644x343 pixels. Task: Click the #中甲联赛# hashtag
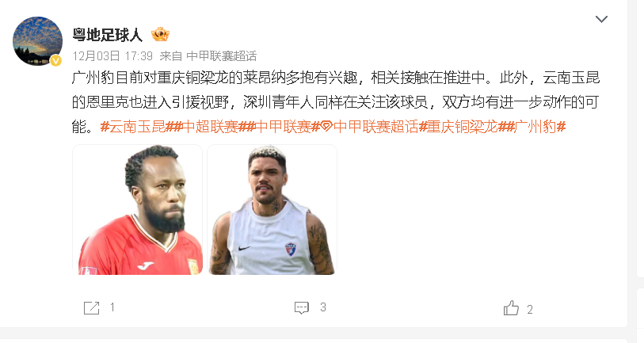click(283, 127)
